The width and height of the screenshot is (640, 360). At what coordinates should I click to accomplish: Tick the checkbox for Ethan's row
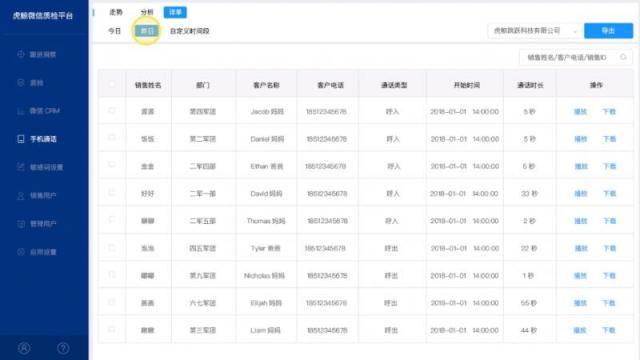click(112, 165)
